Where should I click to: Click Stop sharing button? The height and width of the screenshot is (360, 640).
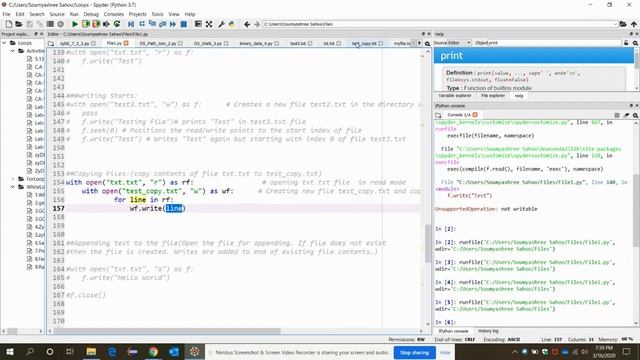tap(414, 353)
